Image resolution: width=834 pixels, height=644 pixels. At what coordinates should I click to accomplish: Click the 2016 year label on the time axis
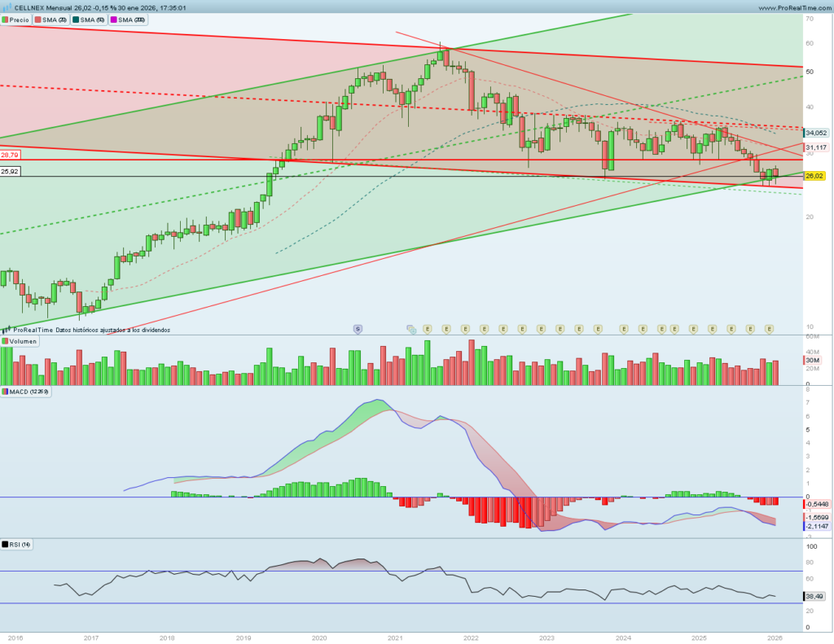(15, 637)
